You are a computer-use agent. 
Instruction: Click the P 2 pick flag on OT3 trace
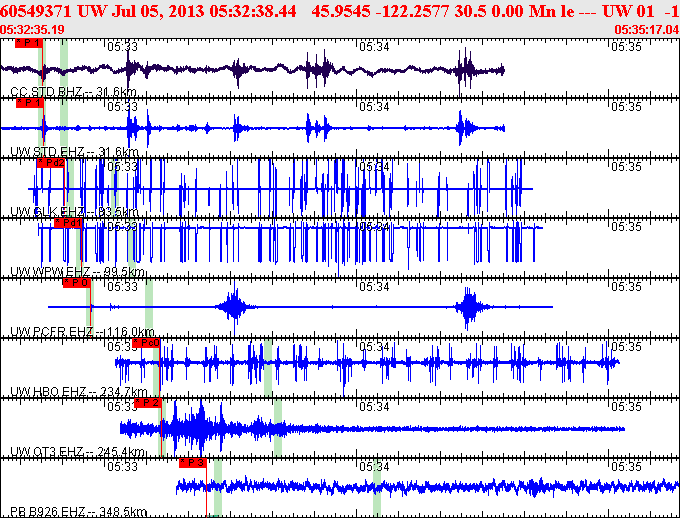click(148, 403)
